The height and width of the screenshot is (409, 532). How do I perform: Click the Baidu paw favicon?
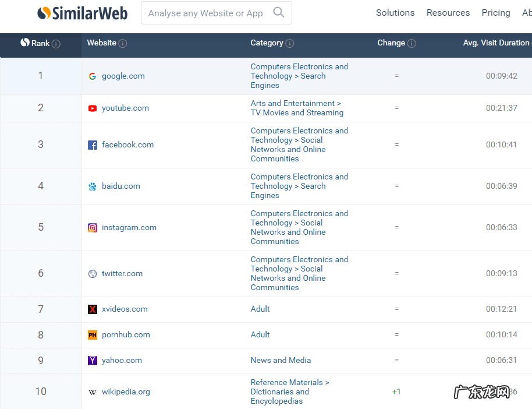click(x=93, y=186)
